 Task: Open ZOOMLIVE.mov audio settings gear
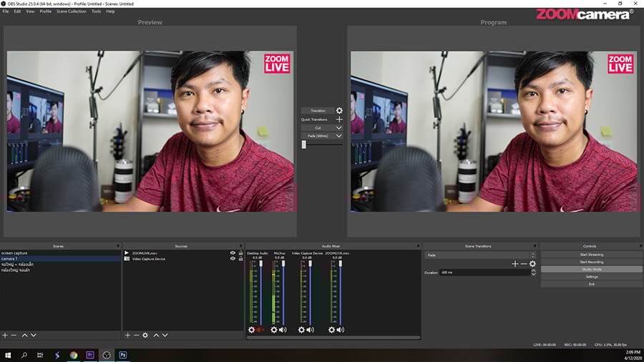click(x=332, y=330)
